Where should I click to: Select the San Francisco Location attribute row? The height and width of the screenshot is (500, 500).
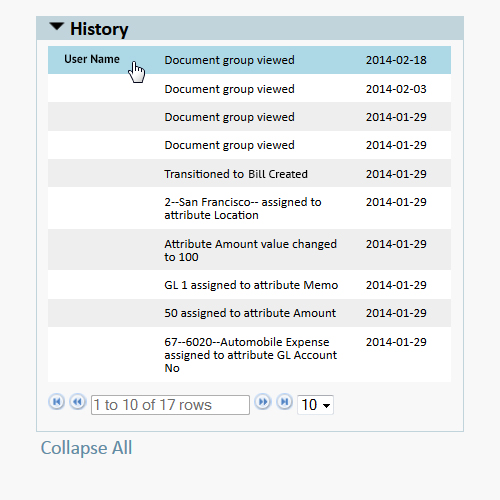(249, 208)
